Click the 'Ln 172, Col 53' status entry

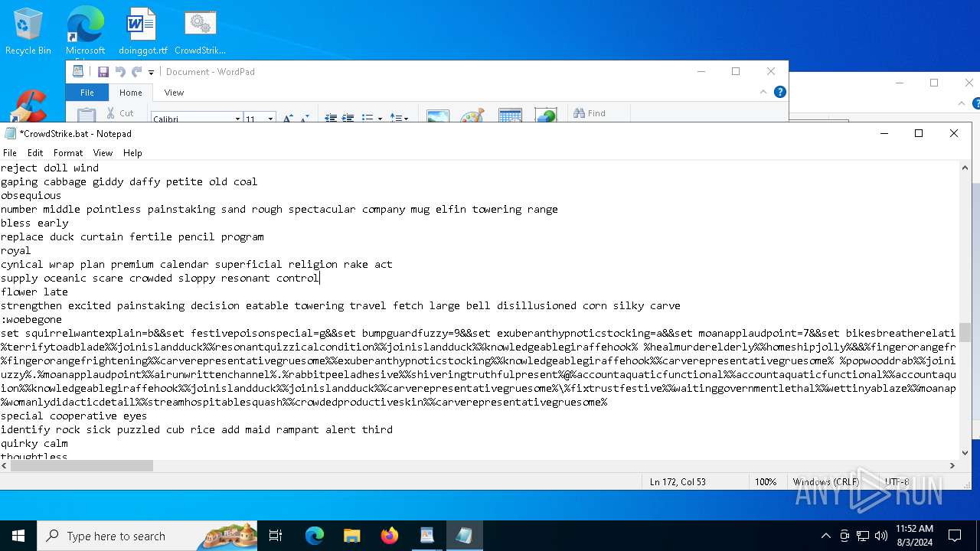pyautogui.click(x=678, y=482)
